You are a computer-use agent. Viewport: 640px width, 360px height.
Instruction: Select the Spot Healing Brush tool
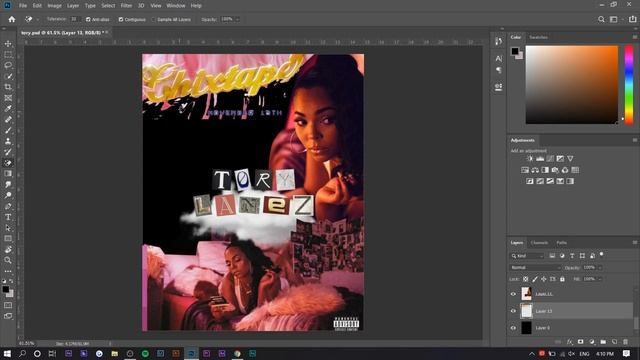coord(8,120)
